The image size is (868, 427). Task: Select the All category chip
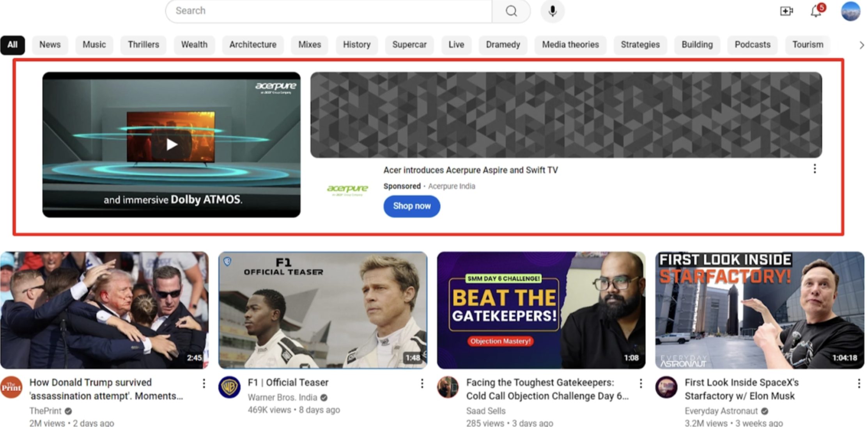13,44
